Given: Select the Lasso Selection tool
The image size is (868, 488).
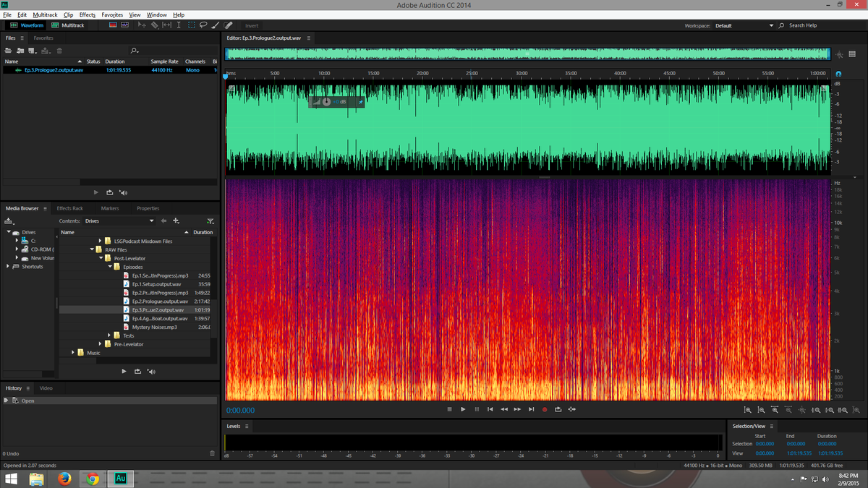Looking at the screenshot, I should click(x=204, y=25).
